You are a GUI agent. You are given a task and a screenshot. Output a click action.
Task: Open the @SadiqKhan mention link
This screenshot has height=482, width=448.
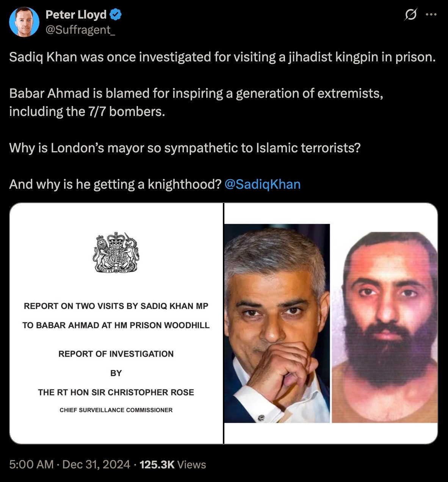[x=263, y=184]
